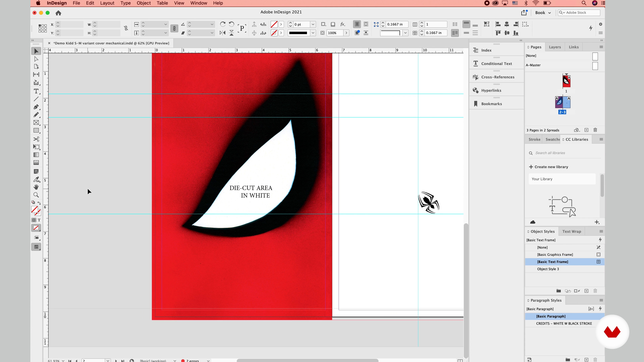Select the Gradient Swatch tool
This screenshot has width=644, height=362.
(x=36, y=155)
